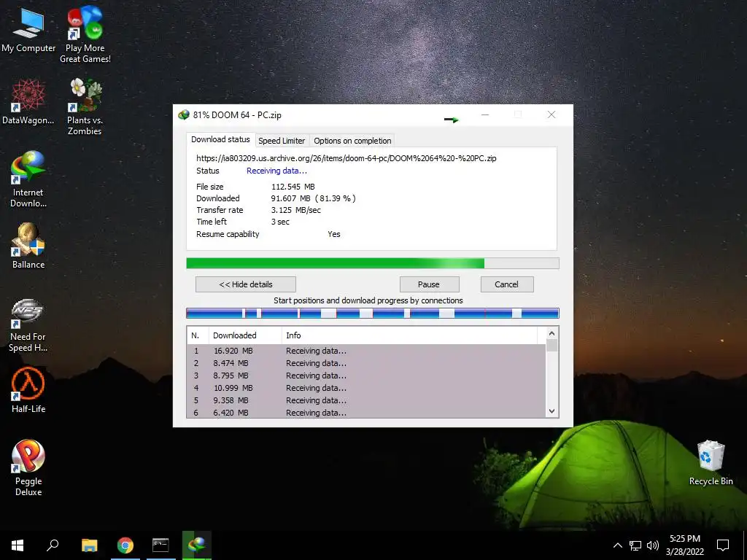Select connection row 1 with 16.920 MB
Image resolution: width=747 pixels, height=560 pixels.
coord(366,351)
